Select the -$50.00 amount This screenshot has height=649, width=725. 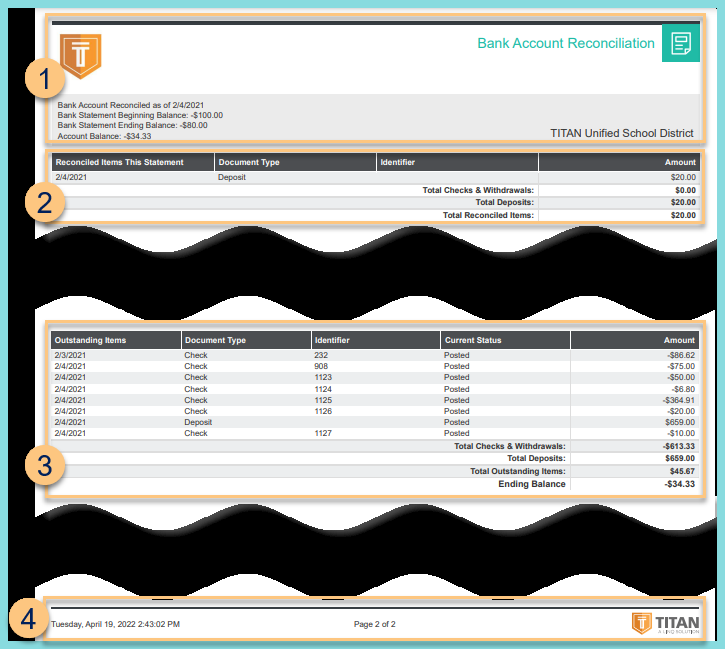pos(681,377)
